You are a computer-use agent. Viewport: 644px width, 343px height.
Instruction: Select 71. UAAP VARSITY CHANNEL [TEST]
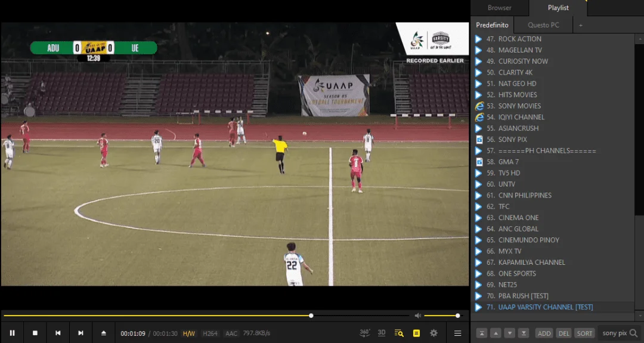(552, 307)
